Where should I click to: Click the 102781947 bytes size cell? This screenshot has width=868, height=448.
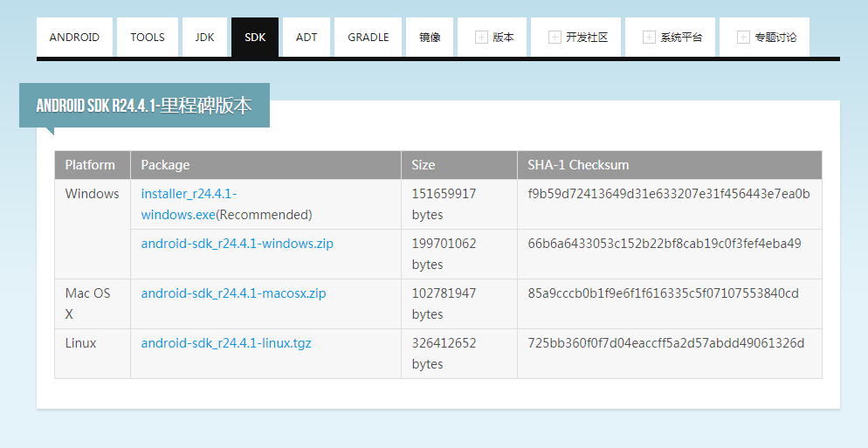pyautogui.click(x=459, y=303)
